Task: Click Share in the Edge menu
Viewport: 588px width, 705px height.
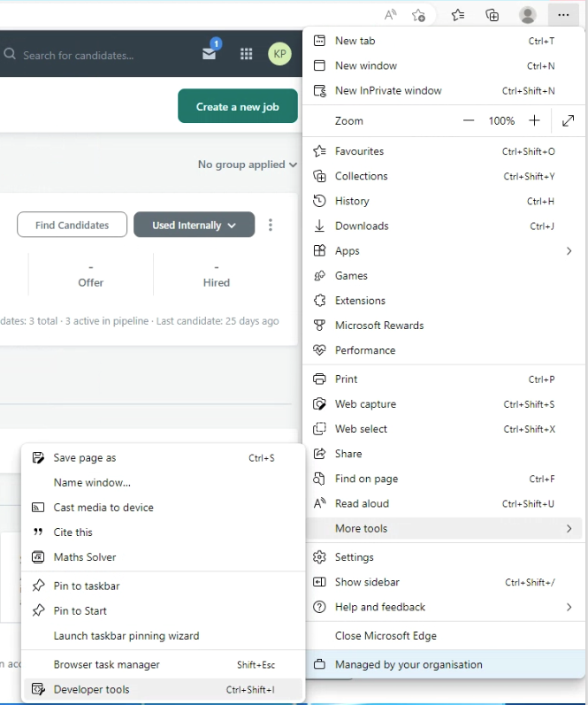Action: coord(444,454)
